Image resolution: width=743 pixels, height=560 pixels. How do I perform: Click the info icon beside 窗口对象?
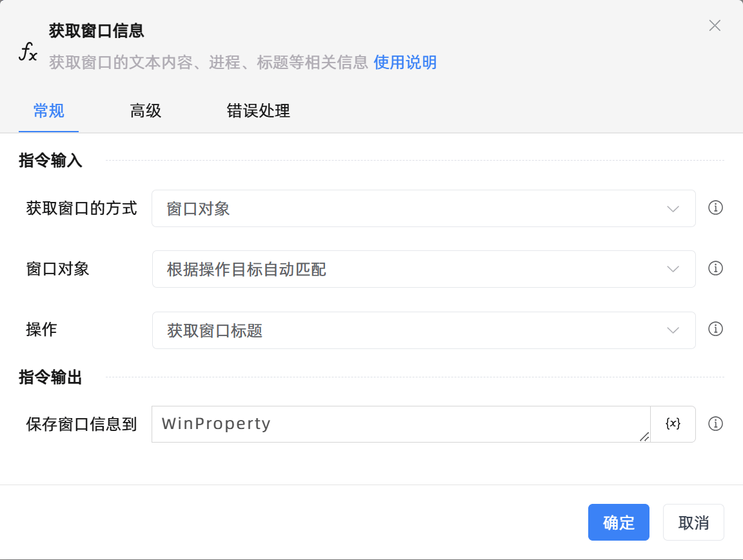point(715,269)
